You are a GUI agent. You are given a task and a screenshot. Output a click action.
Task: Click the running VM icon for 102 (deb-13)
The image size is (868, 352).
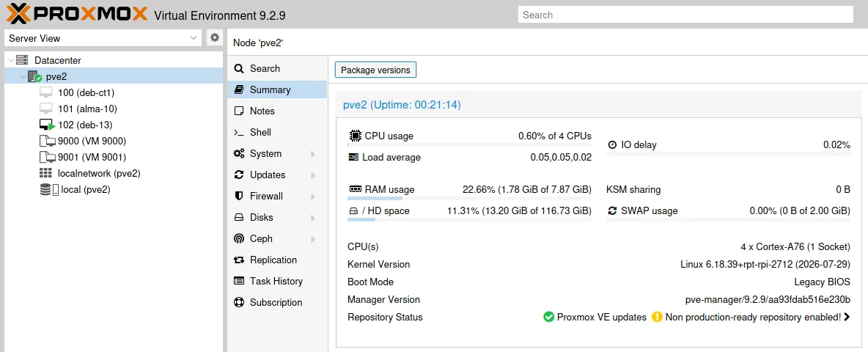pyautogui.click(x=47, y=125)
